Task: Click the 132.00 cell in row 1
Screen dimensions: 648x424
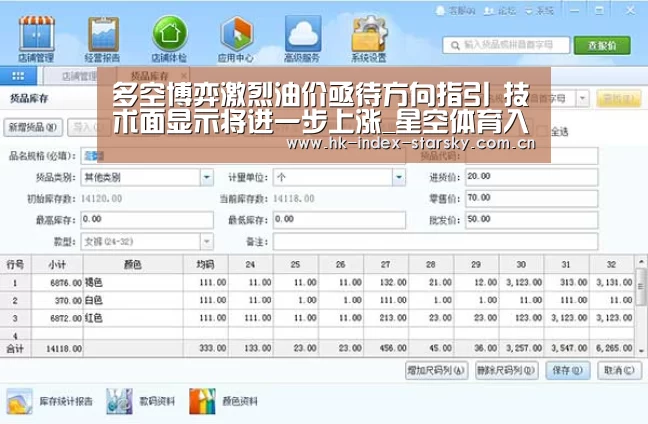Action: coord(386,283)
